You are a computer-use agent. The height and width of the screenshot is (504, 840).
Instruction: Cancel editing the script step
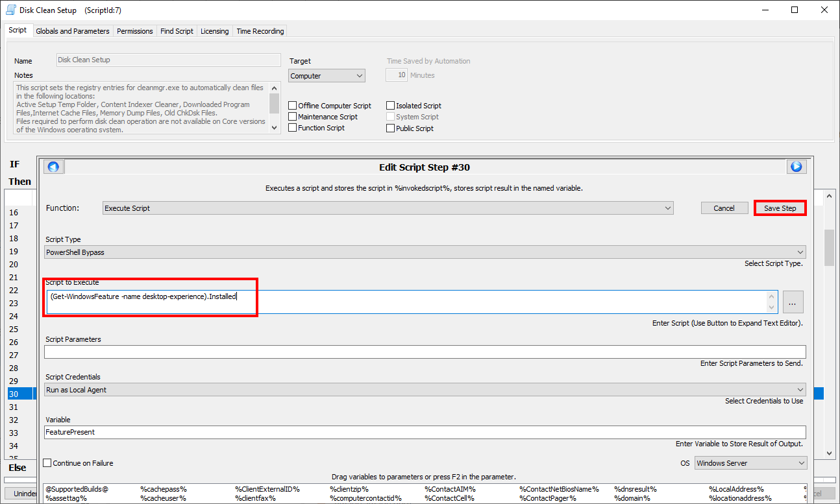click(724, 208)
